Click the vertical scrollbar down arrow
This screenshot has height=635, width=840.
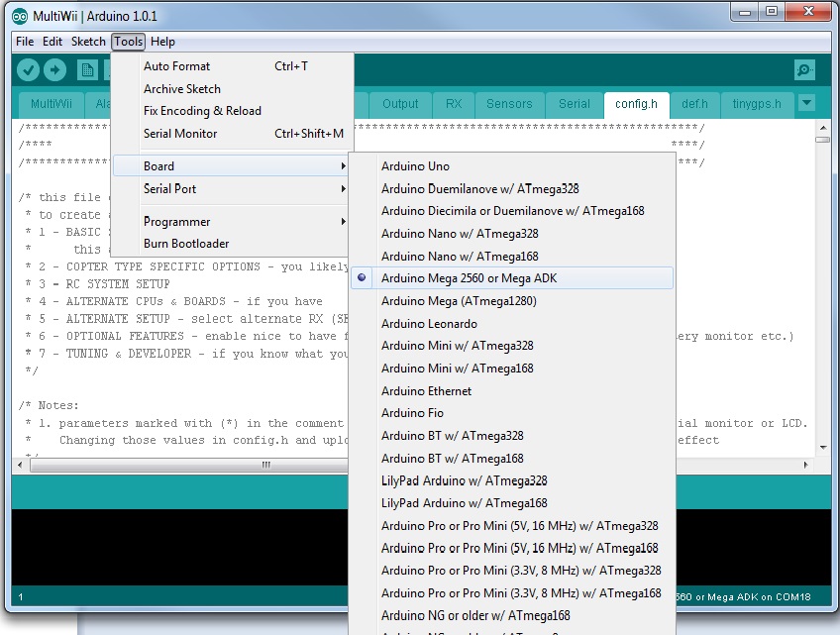(823, 448)
